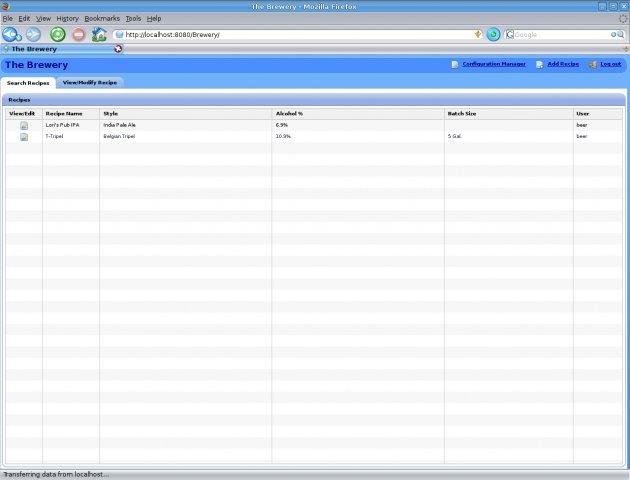Image resolution: width=630 pixels, height=480 pixels.
Task: Close The Brewery browser tab
Action: click(118, 49)
